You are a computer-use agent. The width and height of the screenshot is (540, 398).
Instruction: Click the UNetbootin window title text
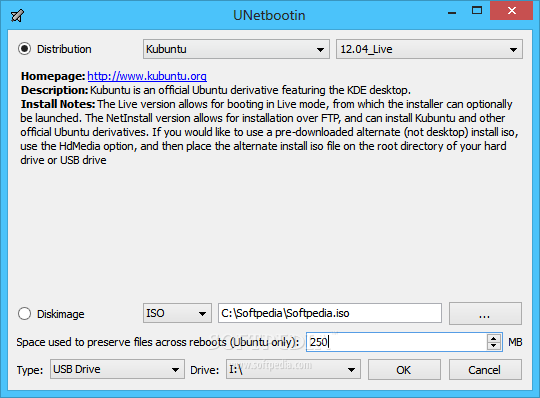point(269,15)
